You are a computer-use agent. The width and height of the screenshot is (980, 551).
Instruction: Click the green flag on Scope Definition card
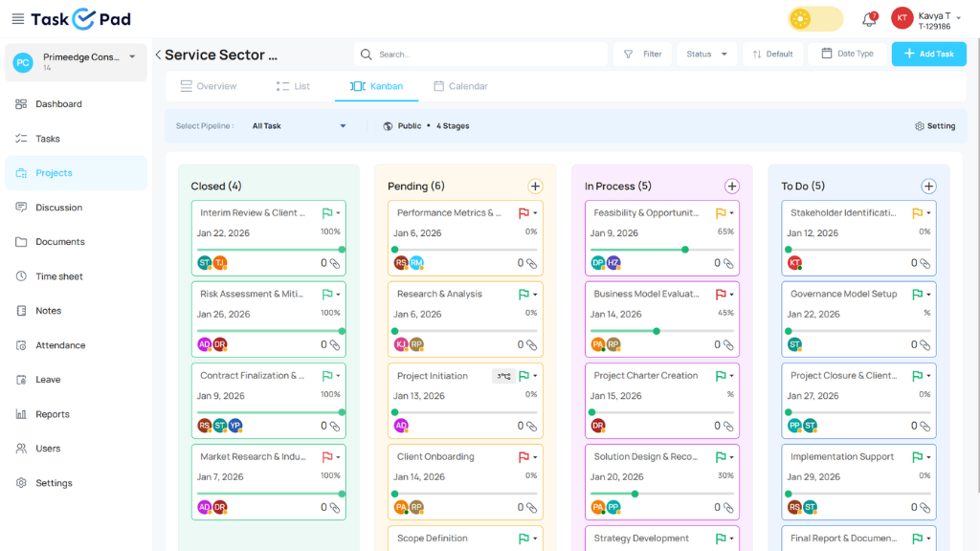coord(523,539)
